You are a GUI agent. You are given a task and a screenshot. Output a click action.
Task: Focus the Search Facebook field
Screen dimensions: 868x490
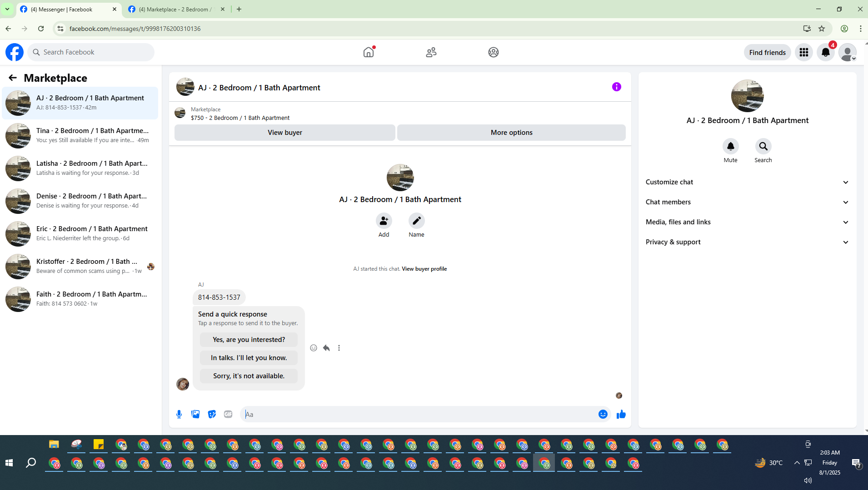(91, 52)
